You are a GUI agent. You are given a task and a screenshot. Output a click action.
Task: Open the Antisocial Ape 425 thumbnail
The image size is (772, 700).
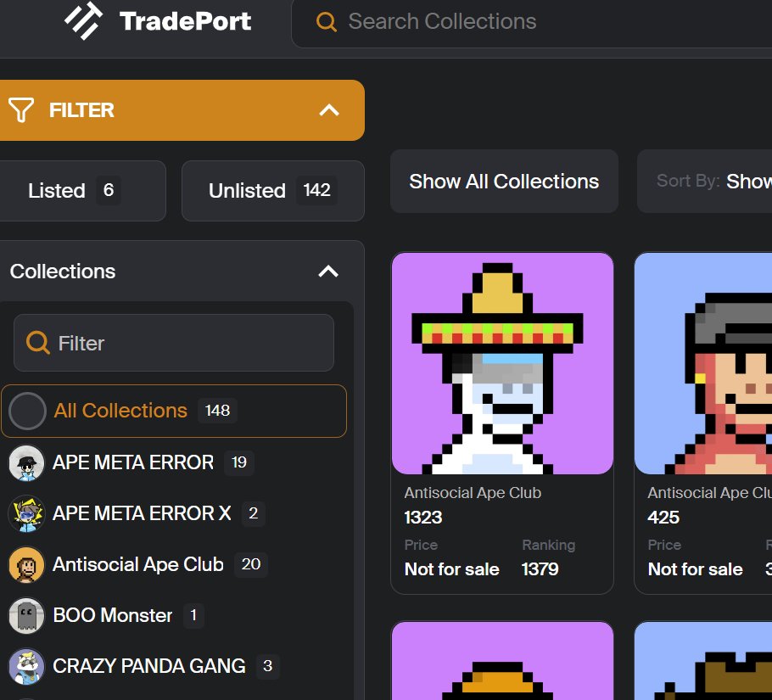click(703, 363)
